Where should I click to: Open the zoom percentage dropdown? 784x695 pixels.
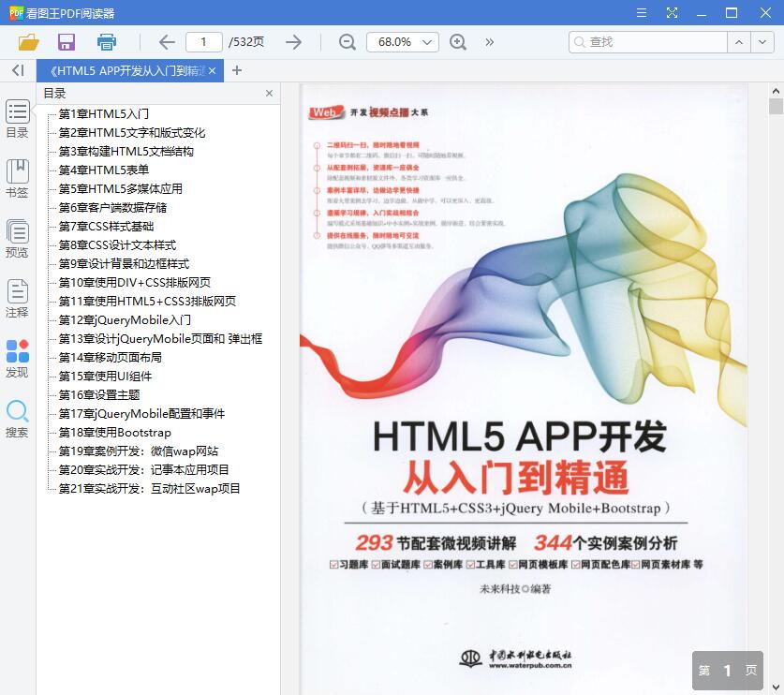[426, 42]
